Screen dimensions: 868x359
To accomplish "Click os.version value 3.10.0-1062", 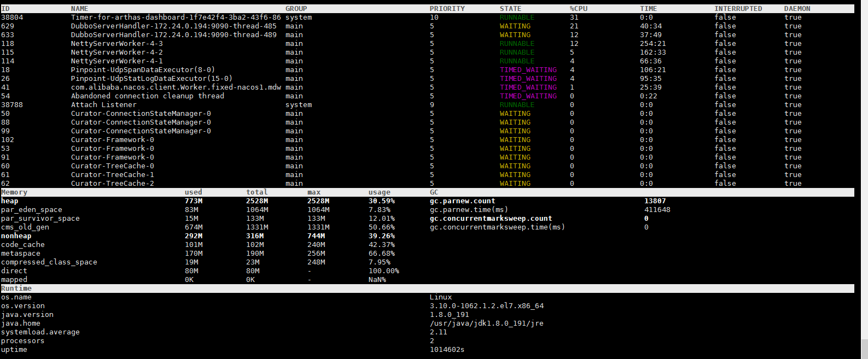I will 486,306.
